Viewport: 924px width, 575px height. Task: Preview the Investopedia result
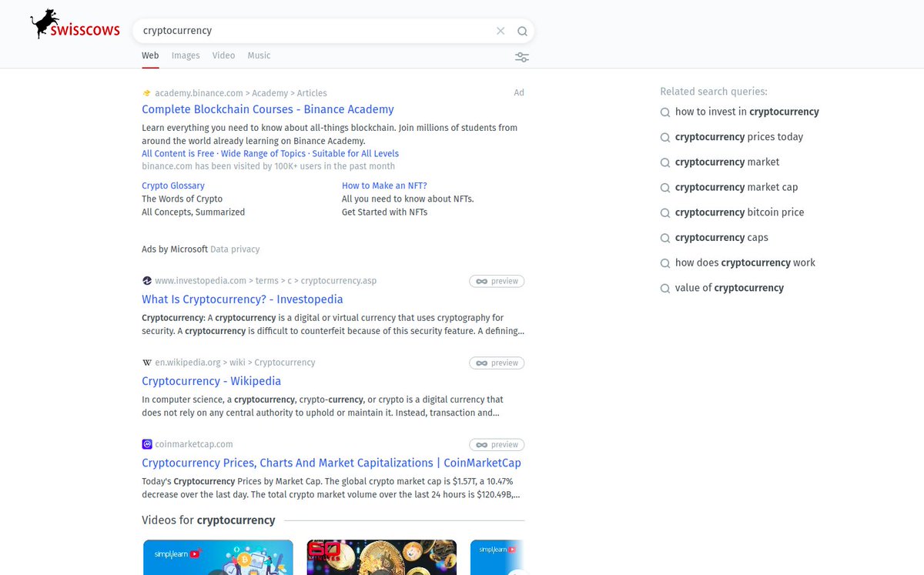[497, 281]
